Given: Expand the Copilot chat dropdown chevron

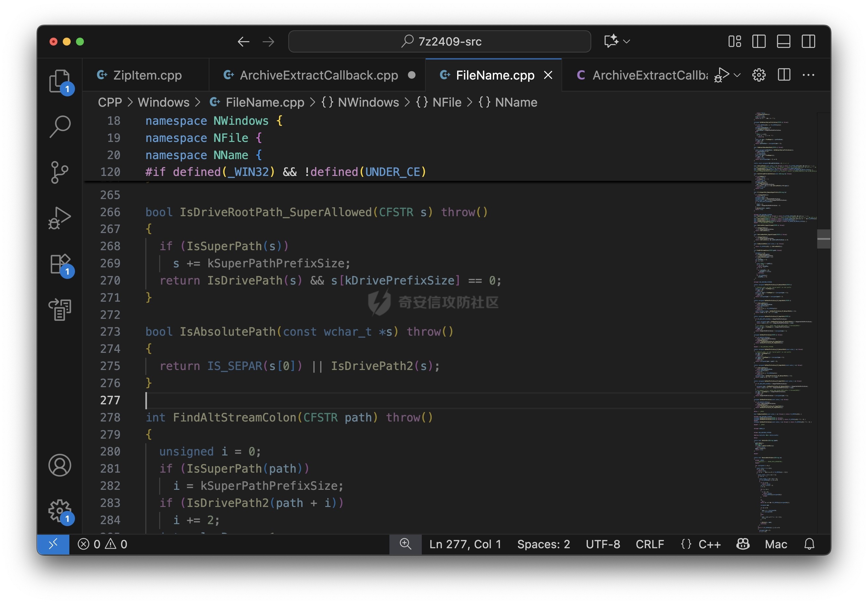Looking at the screenshot, I should click(x=627, y=41).
